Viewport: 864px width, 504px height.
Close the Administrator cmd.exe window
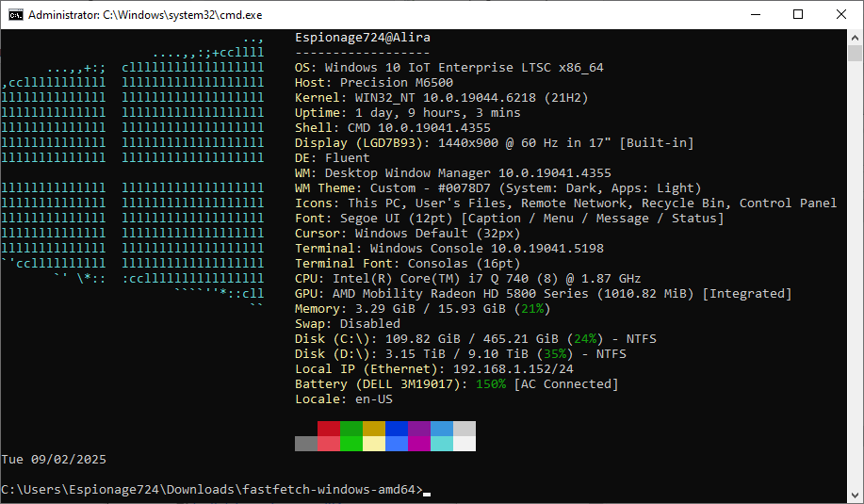(x=841, y=14)
